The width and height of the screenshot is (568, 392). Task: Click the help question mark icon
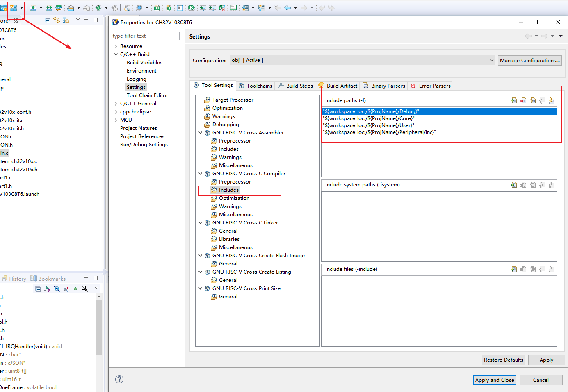click(x=119, y=379)
